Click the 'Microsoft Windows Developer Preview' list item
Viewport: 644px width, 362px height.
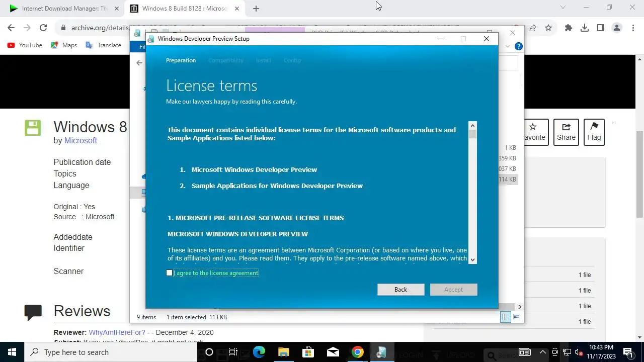point(254,169)
